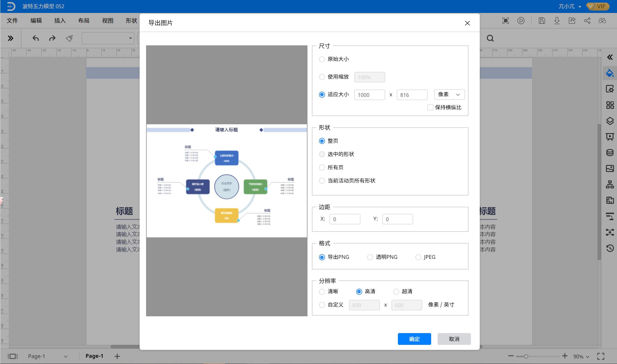This screenshot has height=364, width=617.
Task: Open the 像素 unit dropdown
Action: [449, 95]
